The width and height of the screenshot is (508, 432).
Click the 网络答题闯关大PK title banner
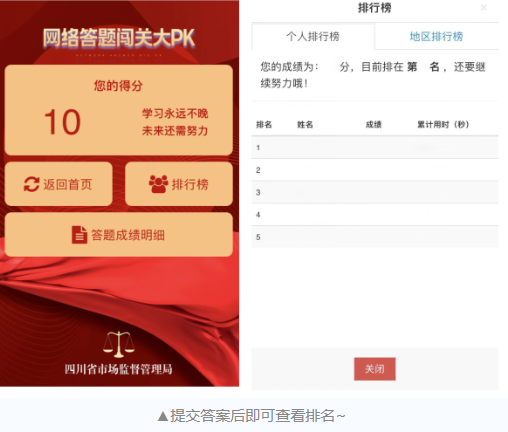coord(119,38)
